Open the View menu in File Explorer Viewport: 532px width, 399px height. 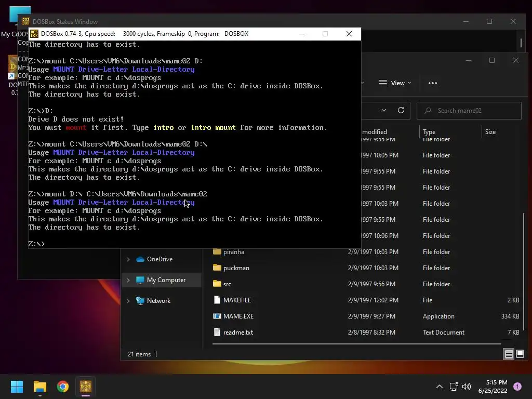[395, 83]
